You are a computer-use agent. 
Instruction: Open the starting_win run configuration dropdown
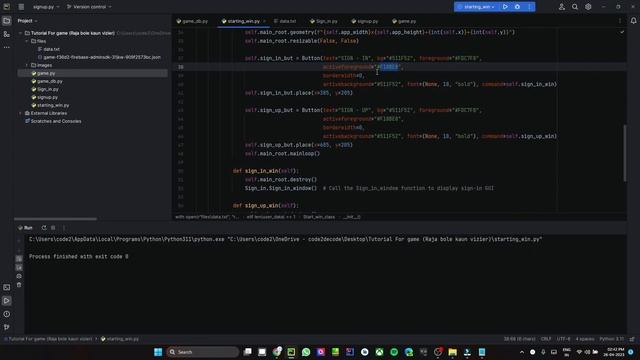click(x=476, y=7)
